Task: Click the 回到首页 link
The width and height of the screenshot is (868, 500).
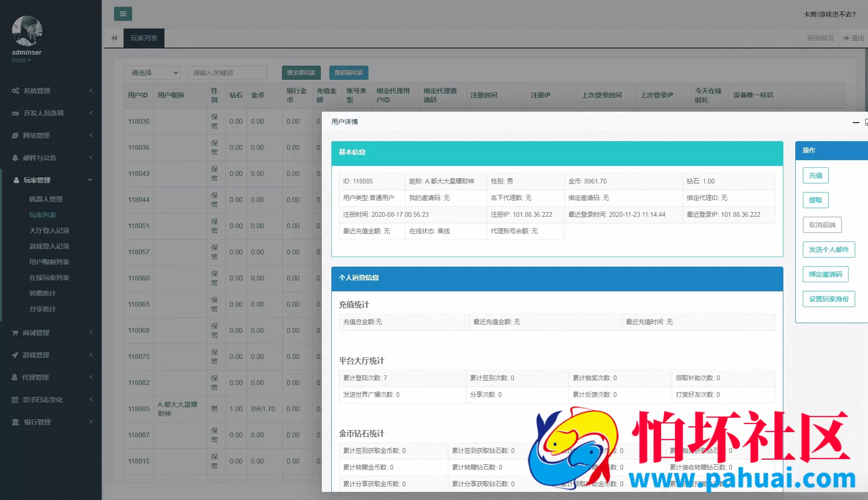Action: 820,38
